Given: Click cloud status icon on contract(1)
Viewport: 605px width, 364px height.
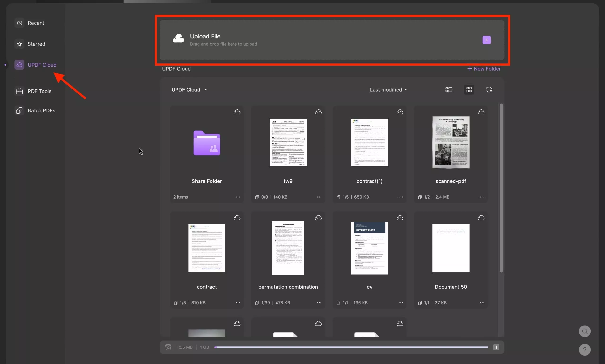Looking at the screenshot, I should click(x=400, y=112).
